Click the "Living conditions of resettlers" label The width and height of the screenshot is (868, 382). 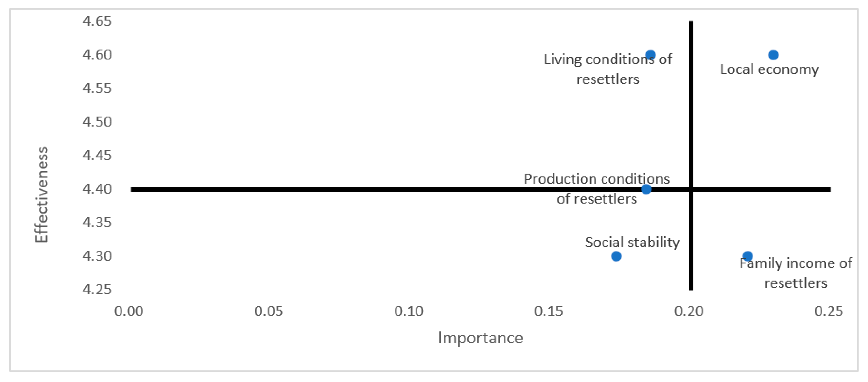[x=608, y=69]
